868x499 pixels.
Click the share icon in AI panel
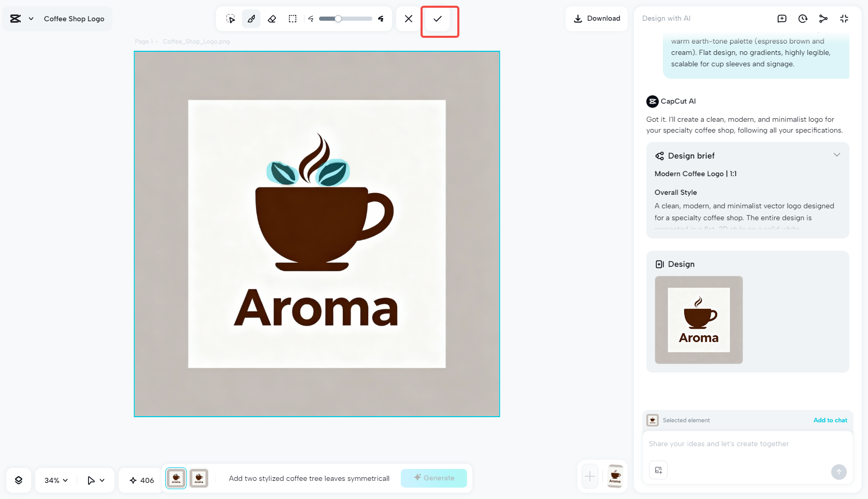coord(823,19)
